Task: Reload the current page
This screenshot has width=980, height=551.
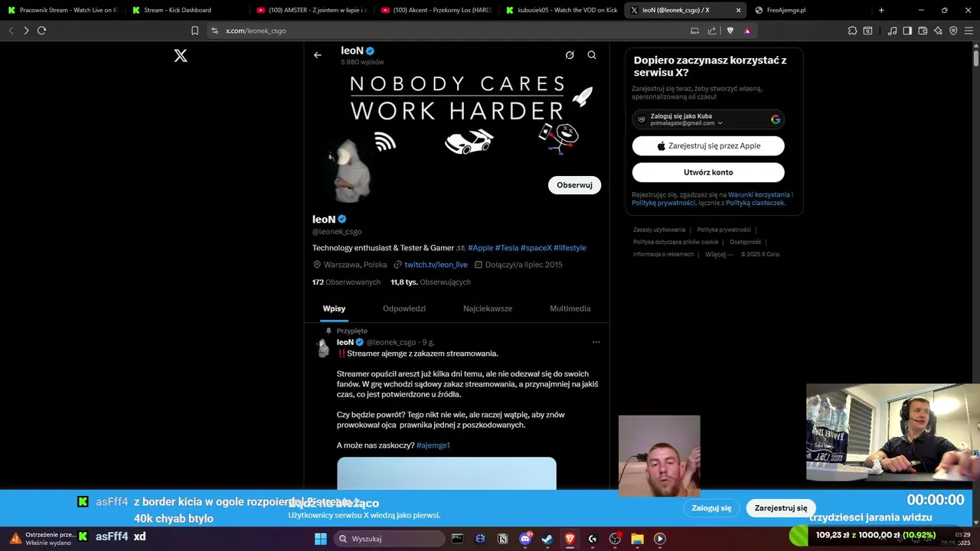Action: (x=41, y=31)
